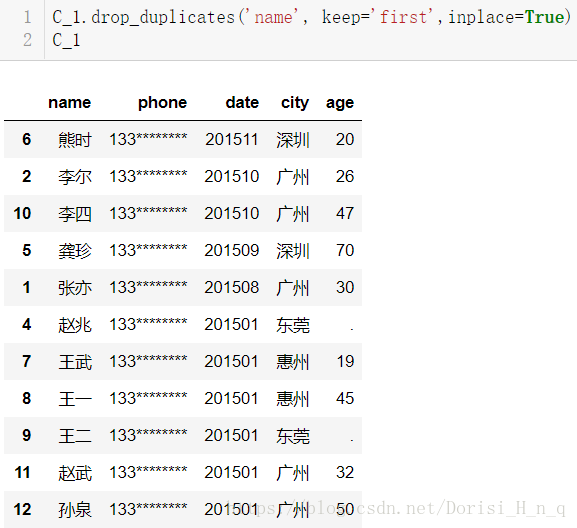
Task: Click date value 201509
Action: (232, 250)
